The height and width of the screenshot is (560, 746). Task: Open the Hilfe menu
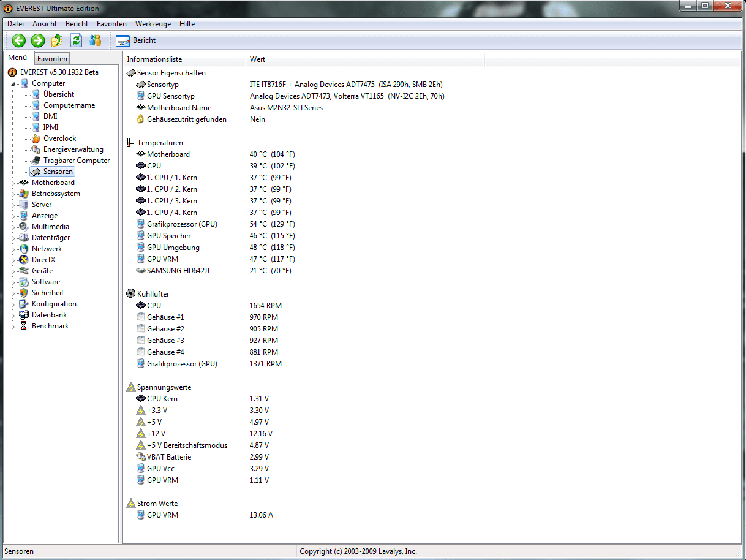[x=187, y=24]
